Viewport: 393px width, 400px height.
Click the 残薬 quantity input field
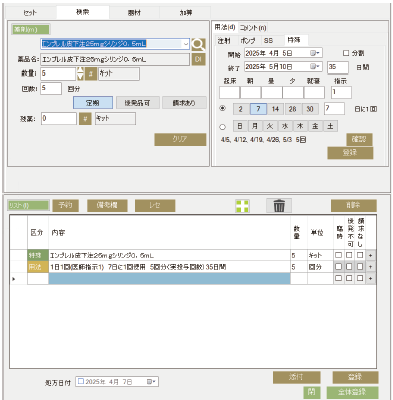[x=59, y=119]
